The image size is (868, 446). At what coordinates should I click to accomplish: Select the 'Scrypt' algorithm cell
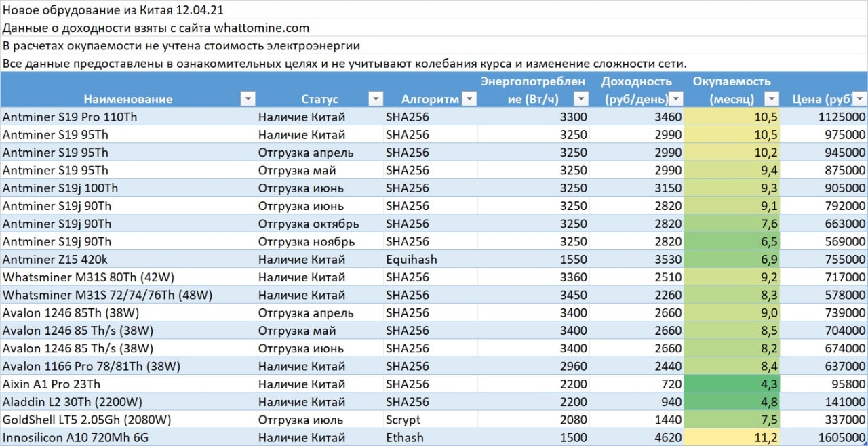tap(430, 420)
